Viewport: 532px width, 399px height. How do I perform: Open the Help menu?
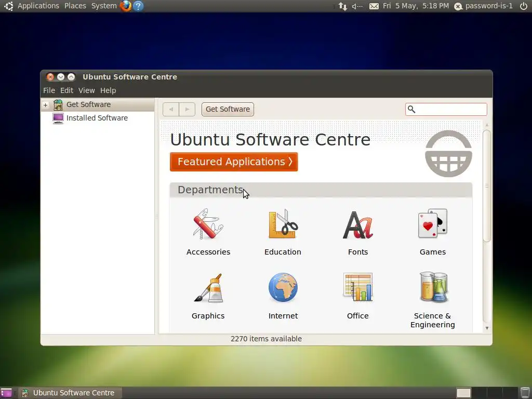pyautogui.click(x=108, y=90)
